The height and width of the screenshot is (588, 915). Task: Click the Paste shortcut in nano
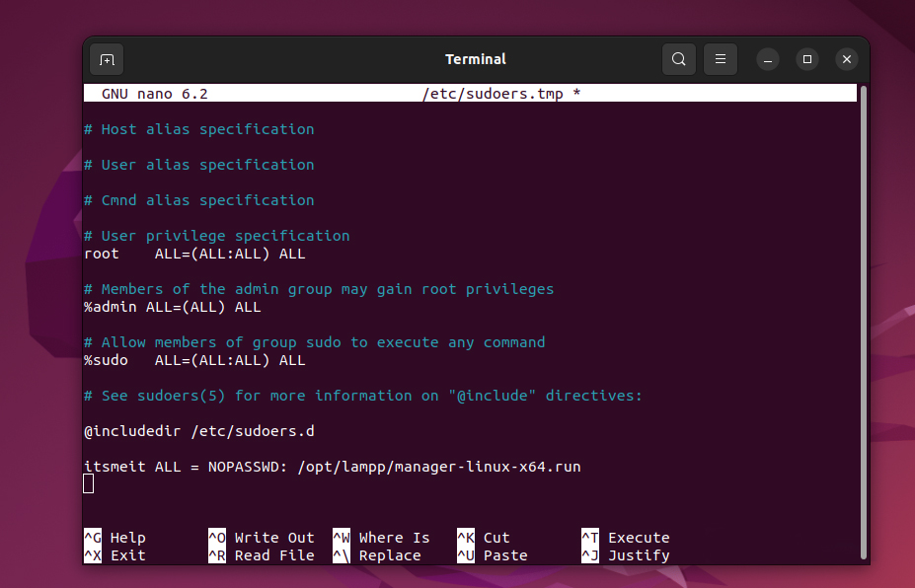(494, 554)
